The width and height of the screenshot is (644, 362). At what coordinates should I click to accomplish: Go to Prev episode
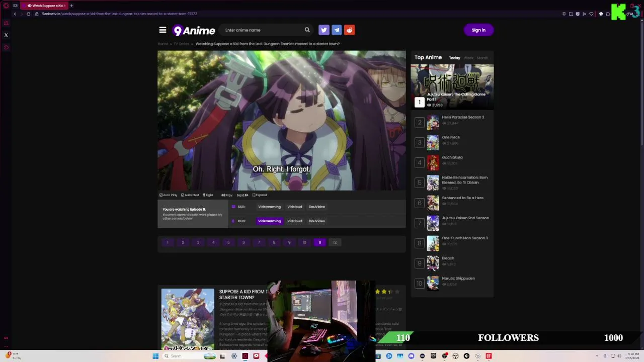click(227, 195)
